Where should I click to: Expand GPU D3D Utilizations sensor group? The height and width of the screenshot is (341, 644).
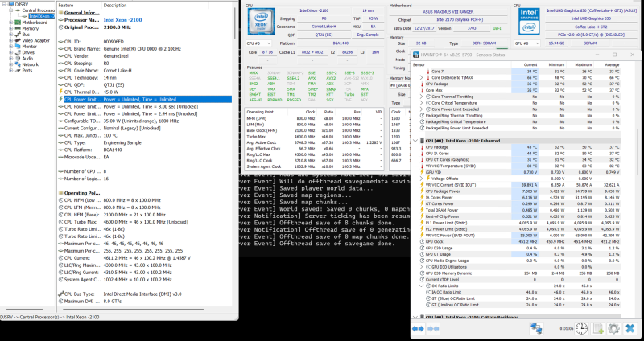pos(422,267)
